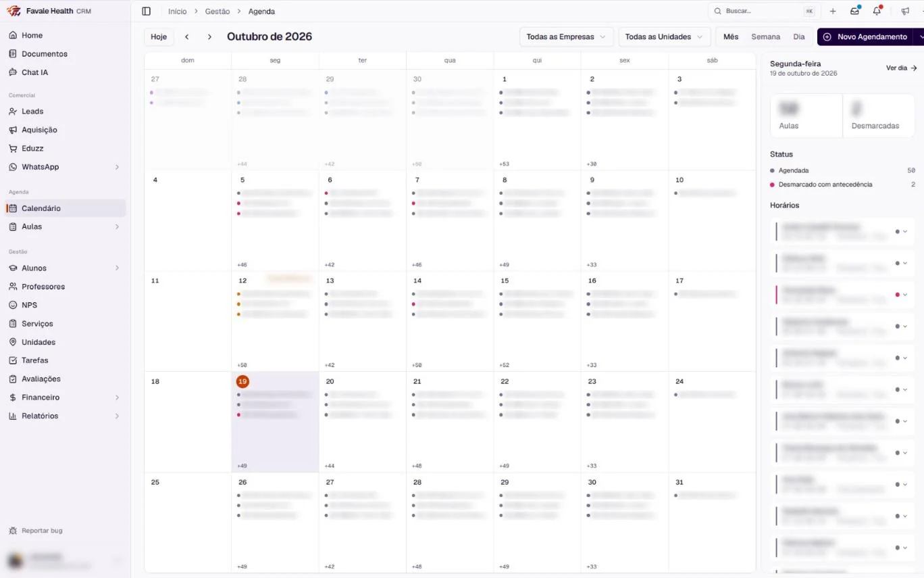The width and height of the screenshot is (924, 578).
Task: Click the megaphone announcements icon
Action: (x=905, y=11)
